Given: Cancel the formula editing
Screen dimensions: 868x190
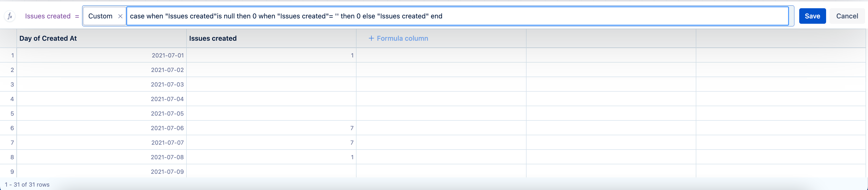Looking at the screenshot, I should [x=847, y=16].
